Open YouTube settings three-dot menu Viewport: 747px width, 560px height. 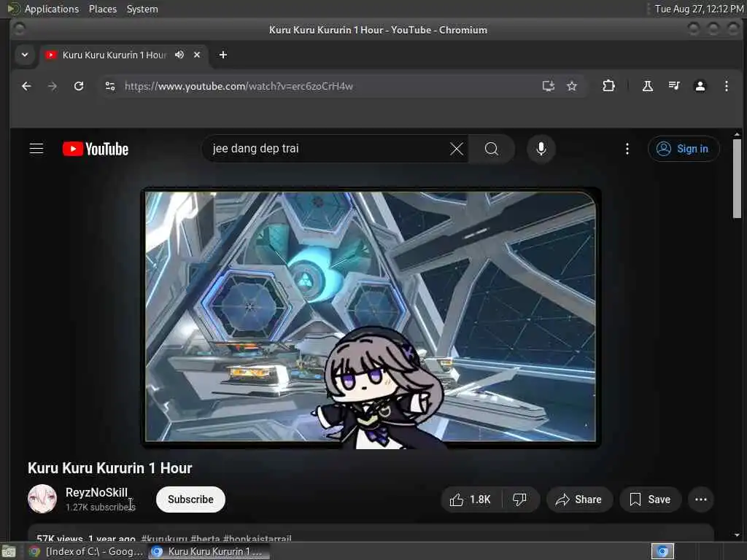point(627,149)
